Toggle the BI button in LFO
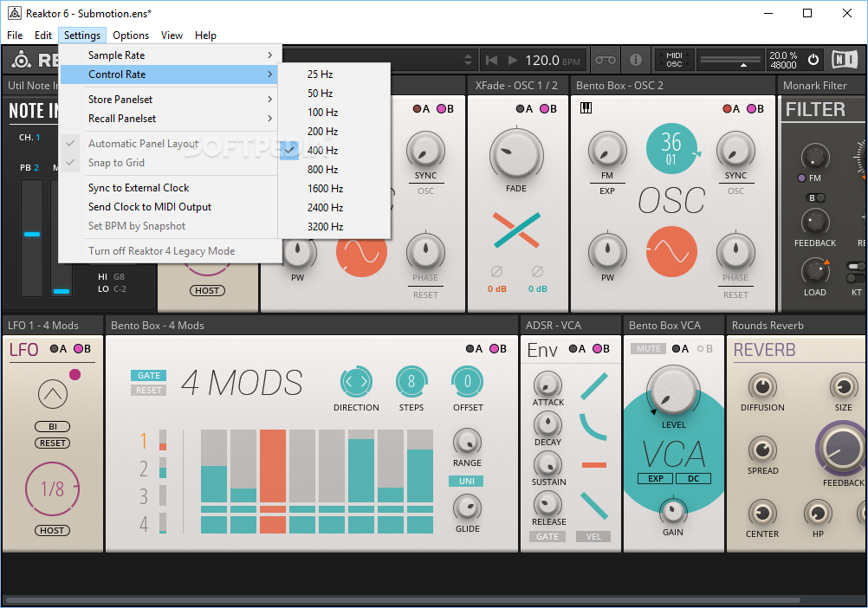Image resolution: width=868 pixels, height=608 pixels. click(x=53, y=426)
